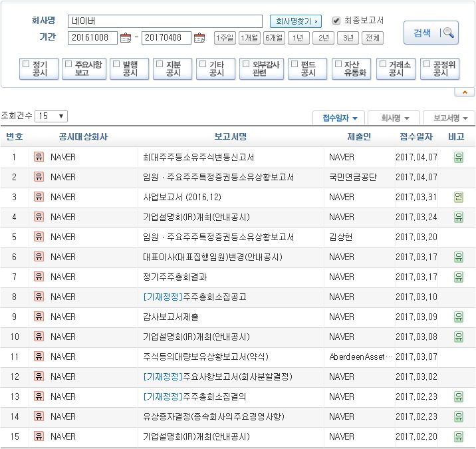The image size is (476, 449).
Task: Click 유 market icon in row 5
Action: pos(39,237)
